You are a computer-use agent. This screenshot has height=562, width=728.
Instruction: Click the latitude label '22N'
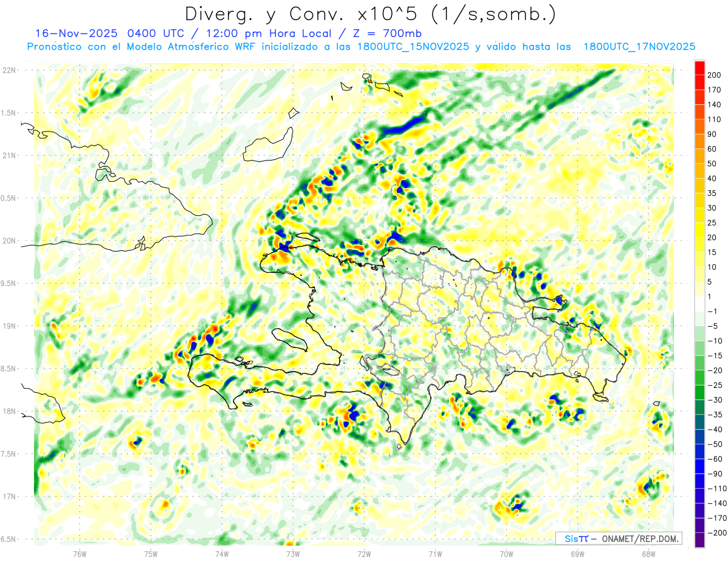coord(9,70)
